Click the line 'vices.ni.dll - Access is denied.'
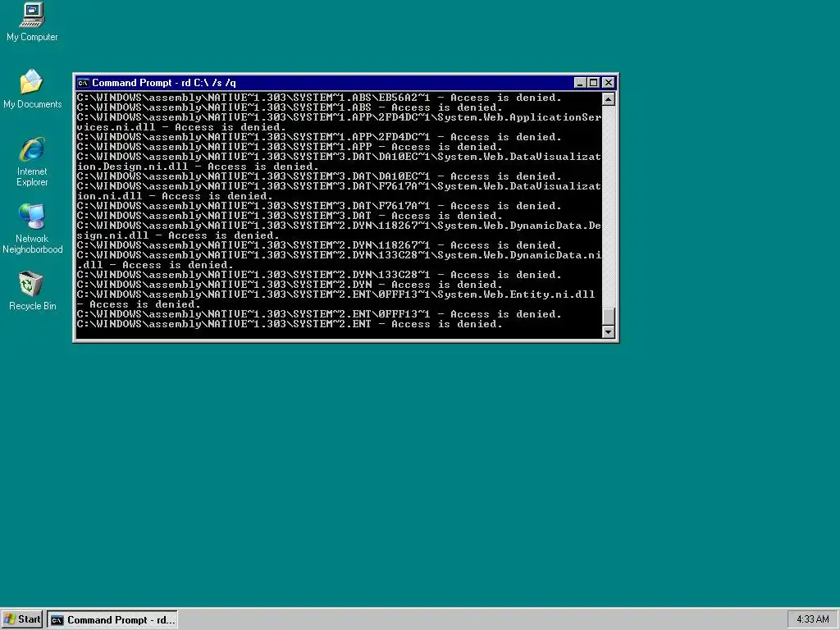Viewport: 840px width, 630px height. pos(181,127)
